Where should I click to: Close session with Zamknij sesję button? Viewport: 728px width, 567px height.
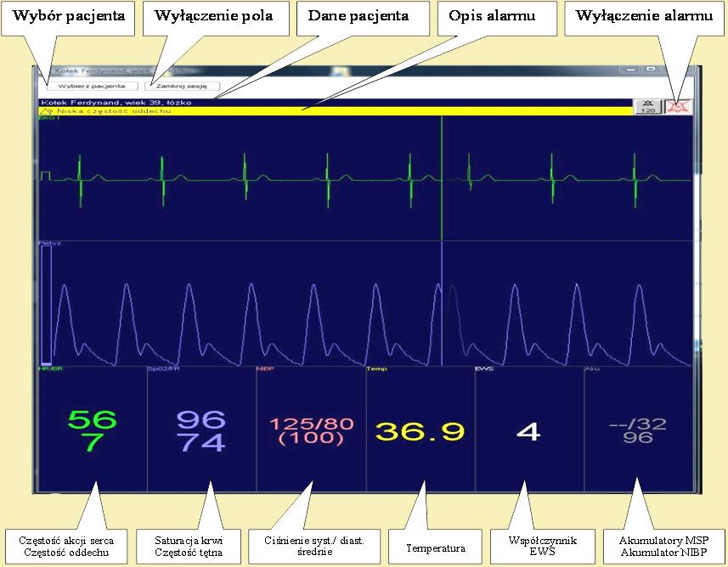tap(182, 86)
